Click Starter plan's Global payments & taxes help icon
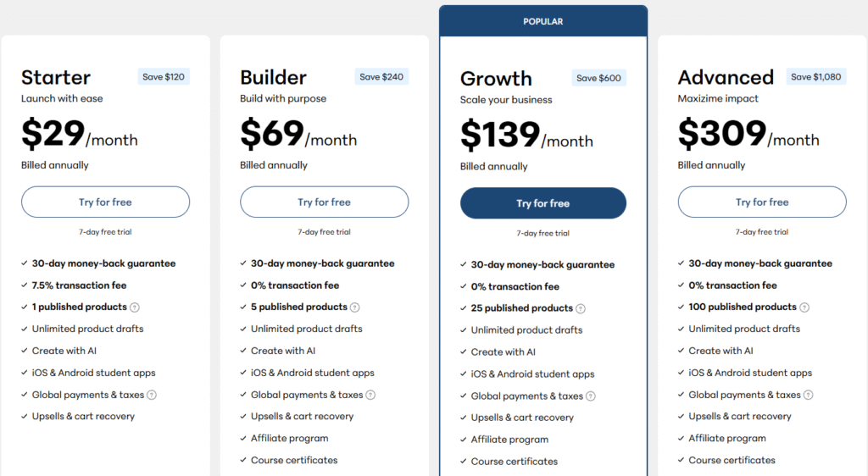The width and height of the screenshot is (868, 476). coord(152,395)
